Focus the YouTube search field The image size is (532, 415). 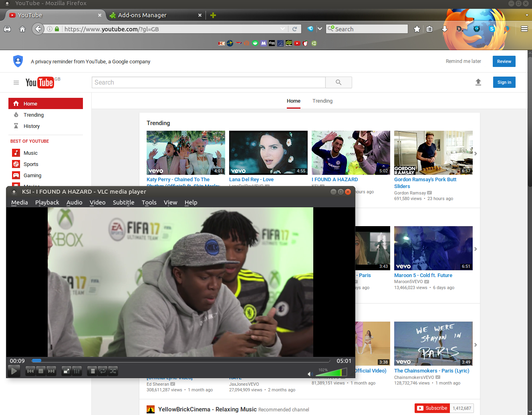pos(208,82)
